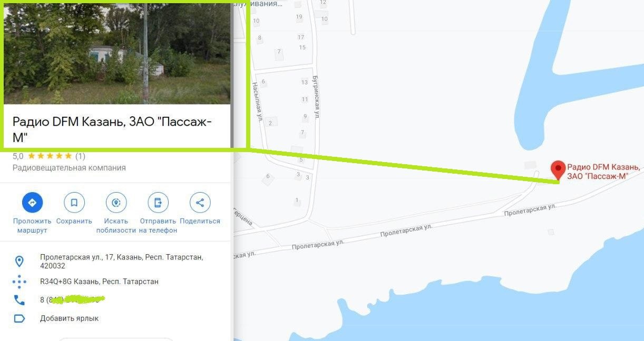Send location to phone icon

click(x=158, y=203)
